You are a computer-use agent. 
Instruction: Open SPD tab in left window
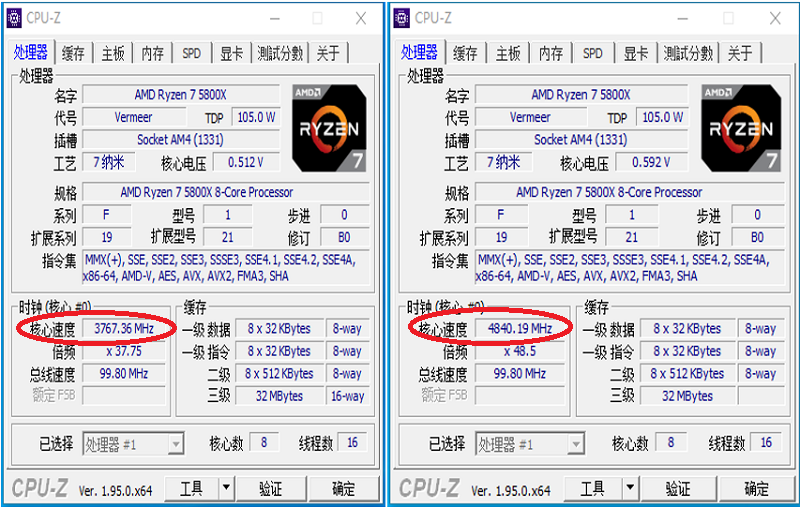192,53
